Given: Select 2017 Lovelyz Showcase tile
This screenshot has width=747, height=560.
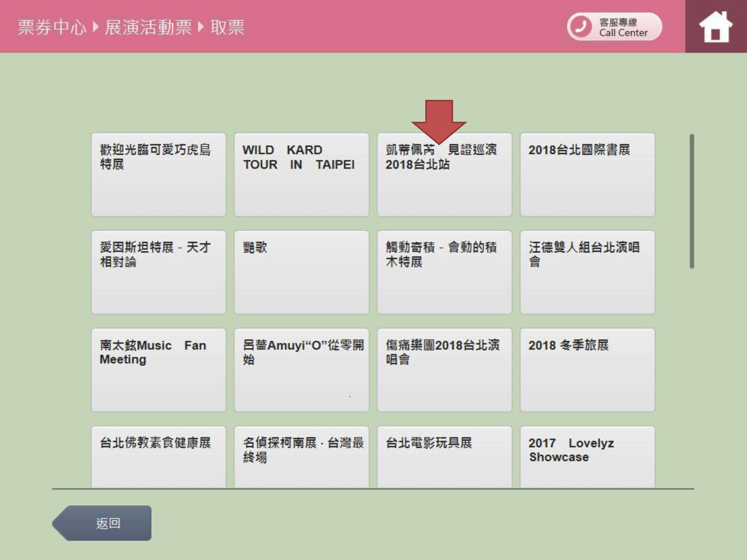Looking at the screenshot, I should (587, 457).
